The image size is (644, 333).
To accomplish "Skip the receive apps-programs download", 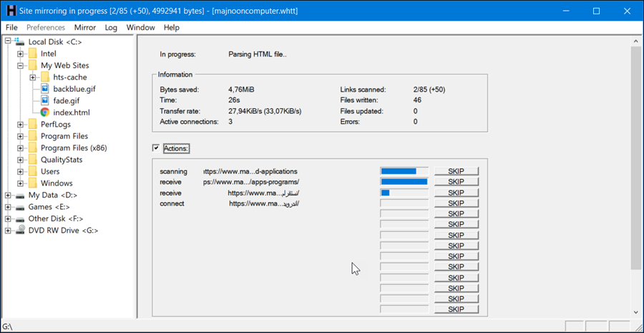I will (x=457, y=182).
